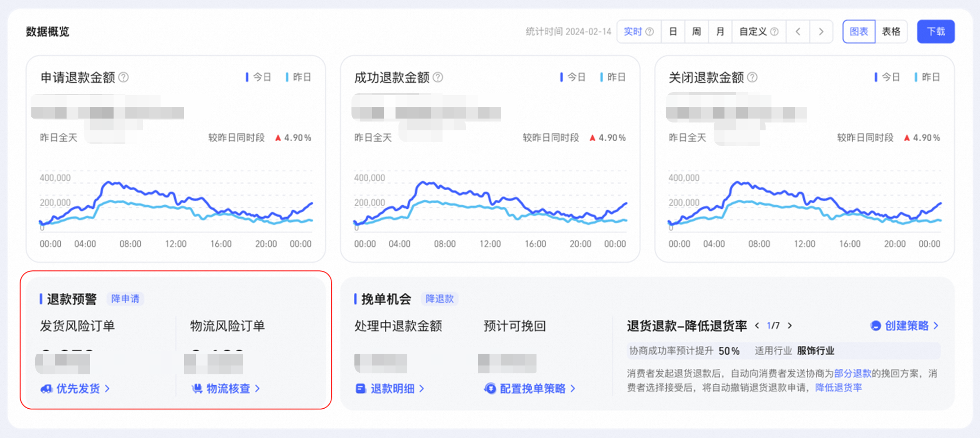Click the 降退款 tag
Viewport: 980px width, 438px height.
click(440, 299)
